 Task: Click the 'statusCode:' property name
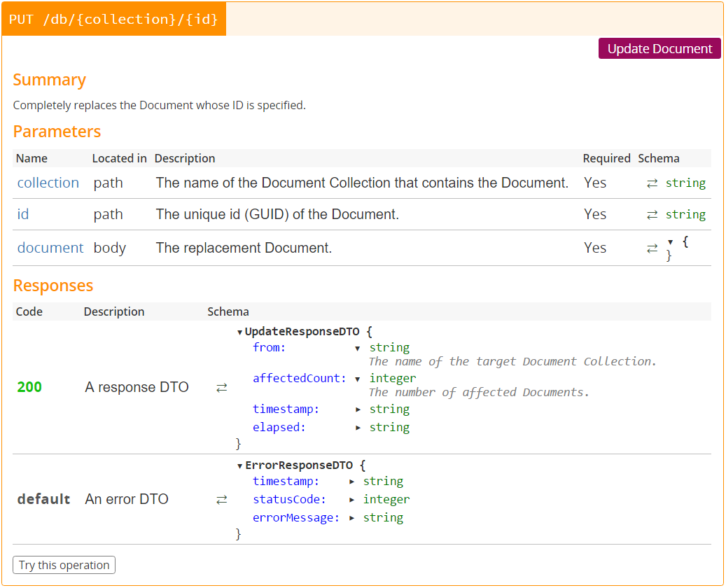[x=289, y=500]
